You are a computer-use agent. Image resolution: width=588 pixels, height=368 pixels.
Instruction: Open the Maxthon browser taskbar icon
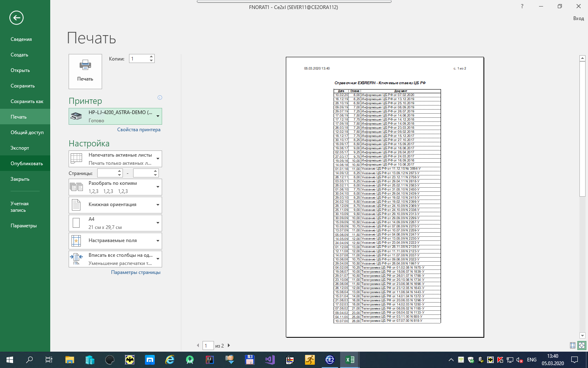(x=149, y=360)
